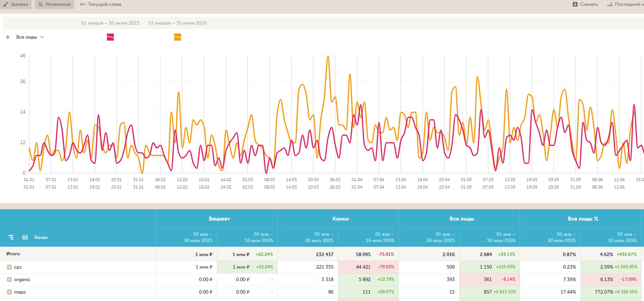Toggle the % Изменение change display
Viewport: 644px width, 301px height.
pyautogui.click(x=55, y=4)
